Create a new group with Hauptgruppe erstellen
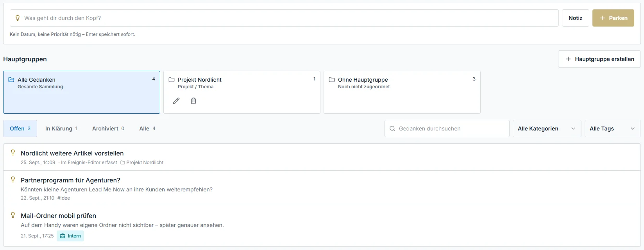This screenshot has width=644, height=250. pyautogui.click(x=599, y=59)
